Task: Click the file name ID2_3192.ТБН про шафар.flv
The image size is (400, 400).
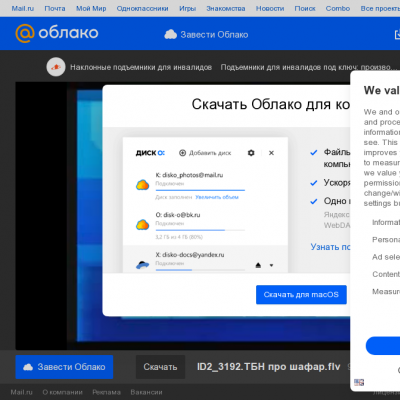Action: [268, 367]
